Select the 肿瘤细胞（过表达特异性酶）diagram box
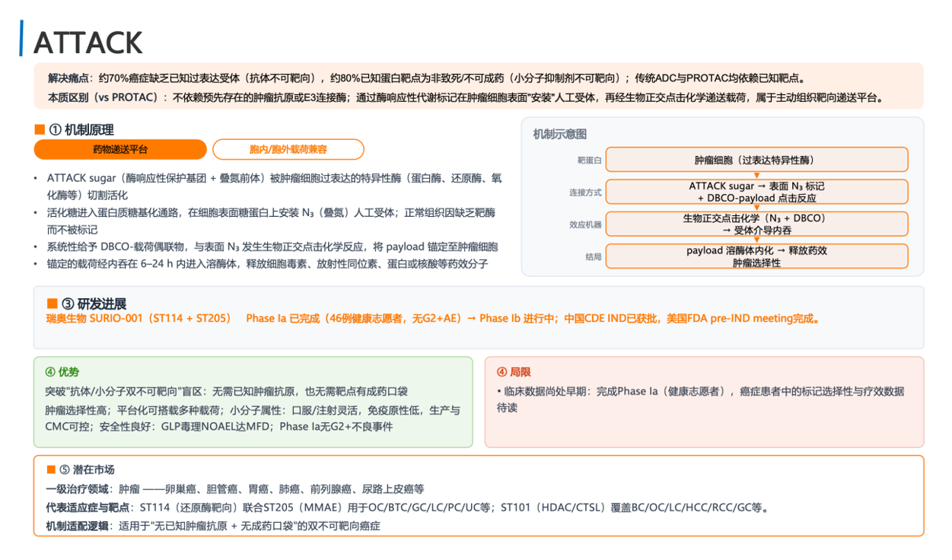The width and height of the screenshot is (952, 560). pyautogui.click(x=756, y=160)
